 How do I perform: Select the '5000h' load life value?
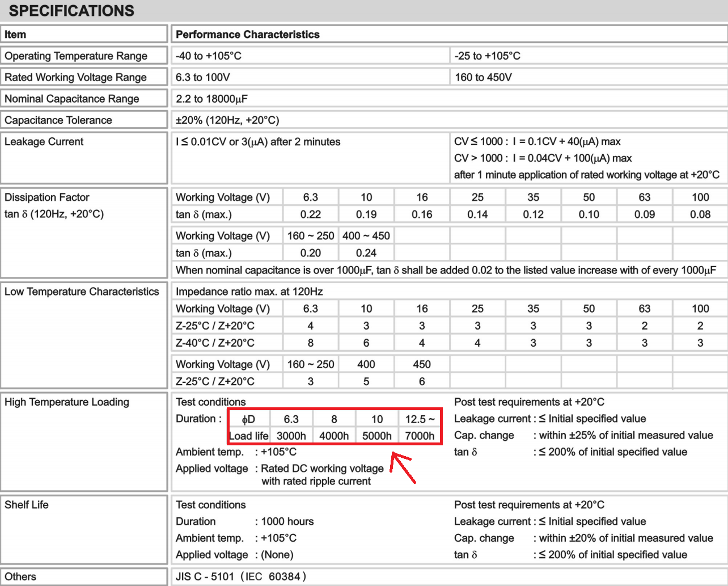pyautogui.click(x=377, y=436)
